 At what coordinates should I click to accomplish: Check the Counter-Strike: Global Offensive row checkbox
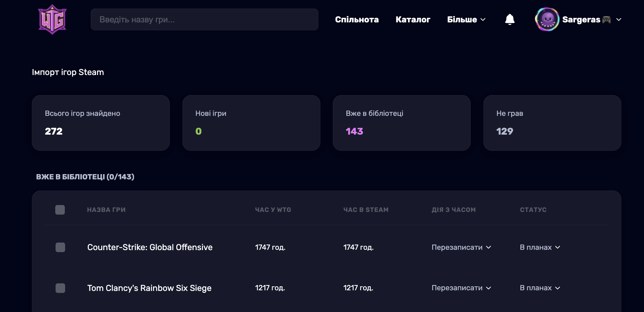click(x=60, y=247)
